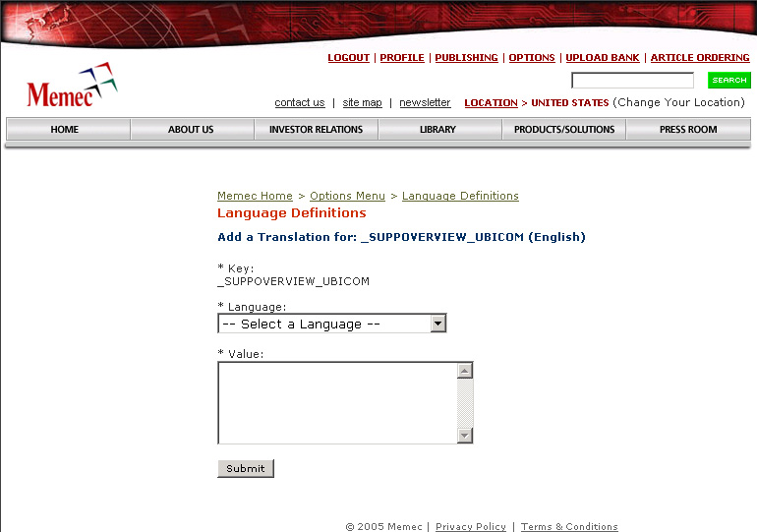Image resolution: width=757 pixels, height=532 pixels.
Task: Select the PRODUCTS/SOLUTIONS tab
Action: tap(564, 130)
